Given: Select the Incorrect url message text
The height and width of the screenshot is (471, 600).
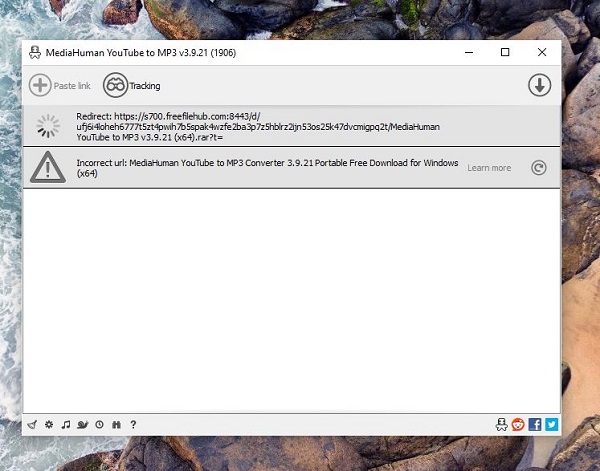Looking at the screenshot, I should pos(267,168).
